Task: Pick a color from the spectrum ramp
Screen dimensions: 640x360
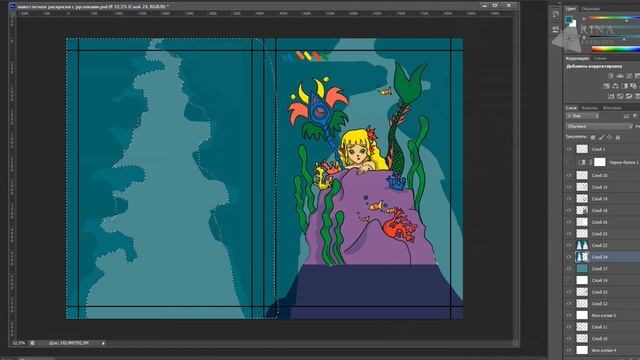Action: pos(616,49)
